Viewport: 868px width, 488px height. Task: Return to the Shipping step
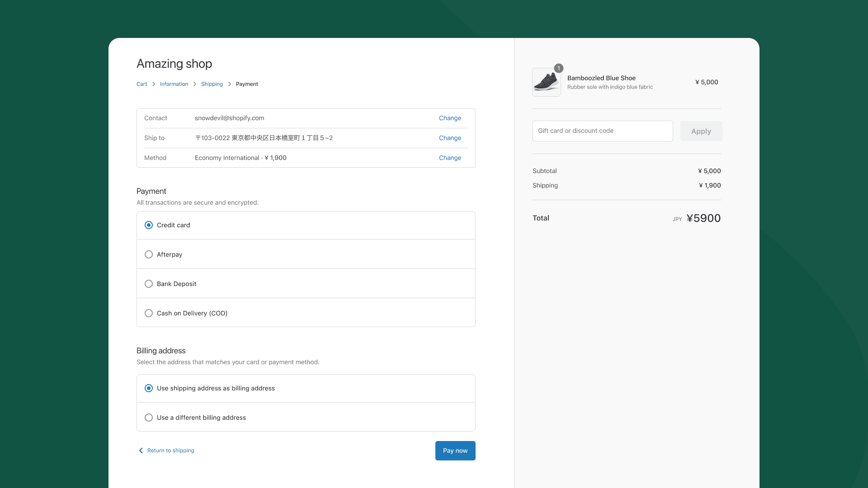[x=212, y=84]
